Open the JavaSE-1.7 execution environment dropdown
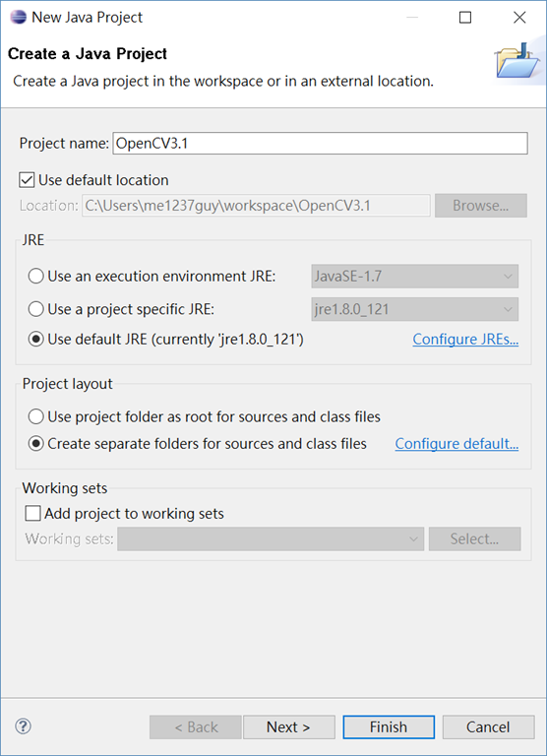The height and width of the screenshot is (756, 547). point(415,277)
